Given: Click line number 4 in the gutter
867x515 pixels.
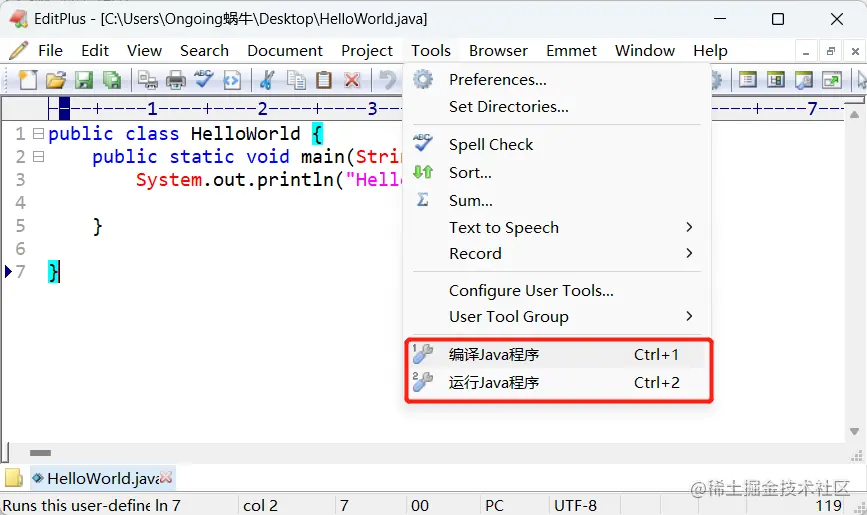Looking at the screenshot, I should pos(20,202).
